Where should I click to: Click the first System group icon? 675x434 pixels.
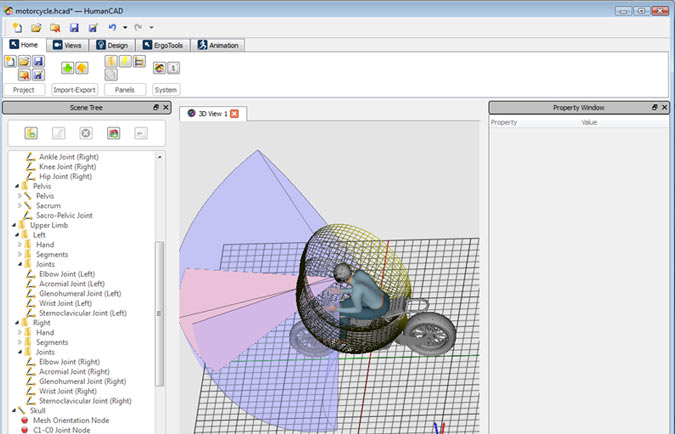point(159,68)
